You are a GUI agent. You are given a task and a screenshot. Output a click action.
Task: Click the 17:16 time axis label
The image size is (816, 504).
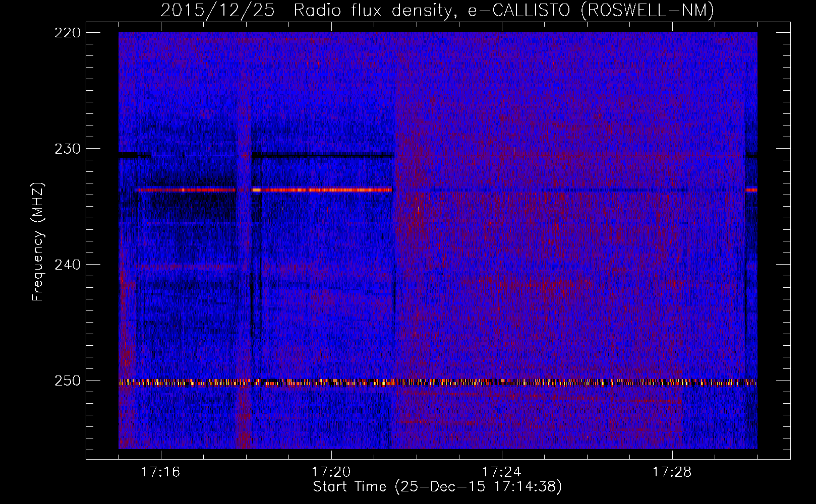coord(160,472)
